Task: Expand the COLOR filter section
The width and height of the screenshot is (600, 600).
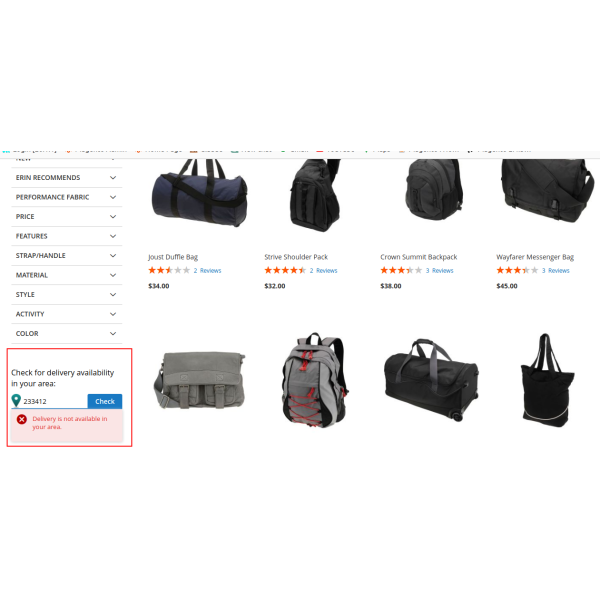Action: [x=67, y=334]
